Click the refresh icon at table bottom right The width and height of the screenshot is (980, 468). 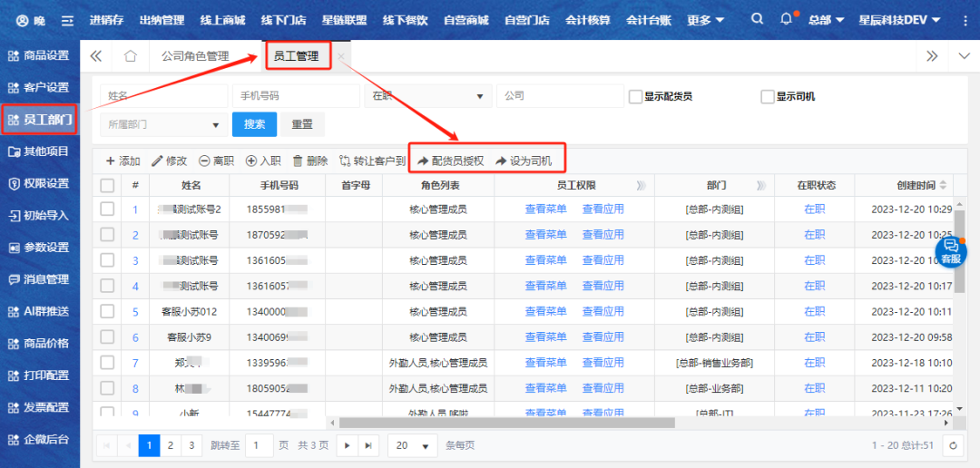click(952, 445)
